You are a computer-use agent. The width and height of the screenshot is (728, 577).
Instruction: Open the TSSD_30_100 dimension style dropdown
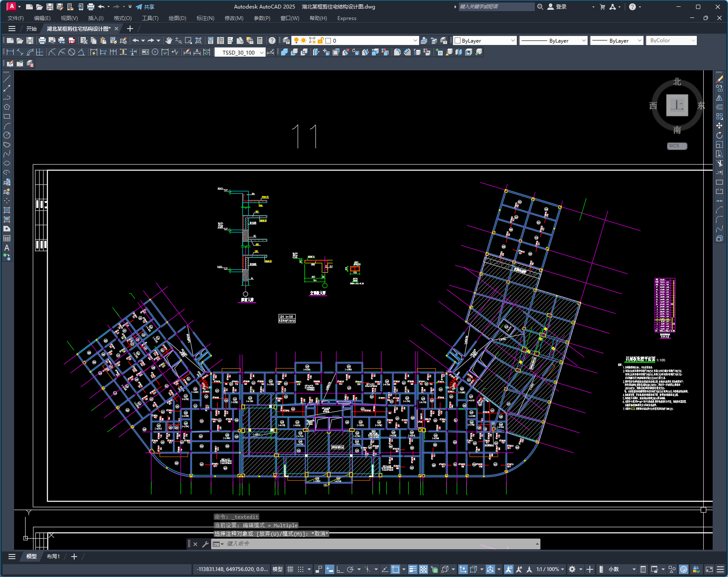click(x=261, y=52)
